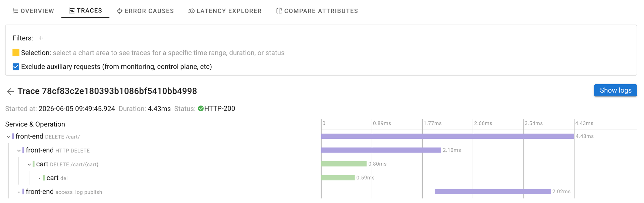Switch to the Overview tab
644x203 pixels.
[33, 11]
